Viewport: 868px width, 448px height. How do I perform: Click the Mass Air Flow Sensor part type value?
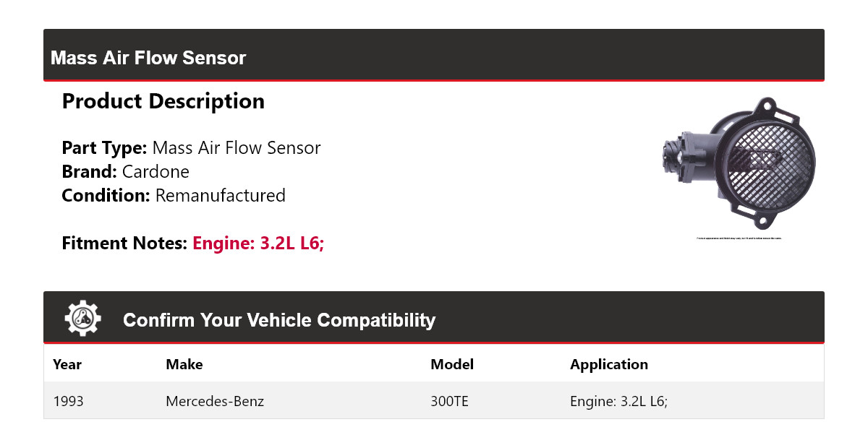[237, 148]
